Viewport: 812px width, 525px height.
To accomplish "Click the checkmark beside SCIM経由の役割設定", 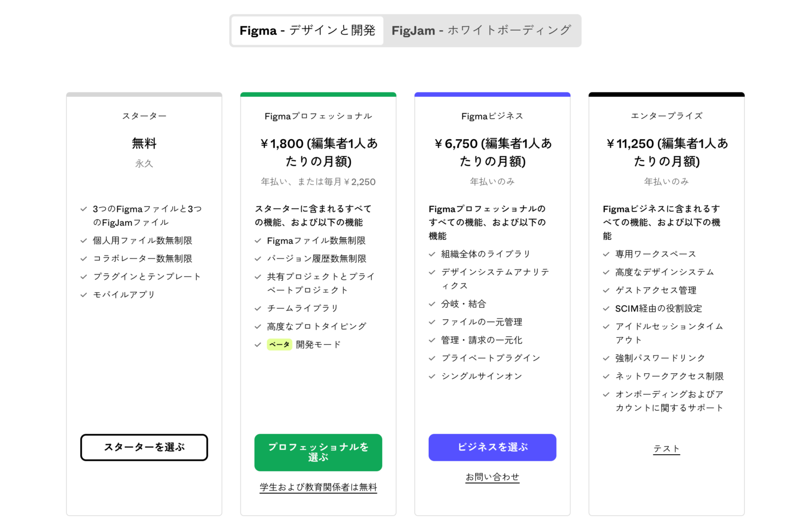I will click(x=605, y=308).
